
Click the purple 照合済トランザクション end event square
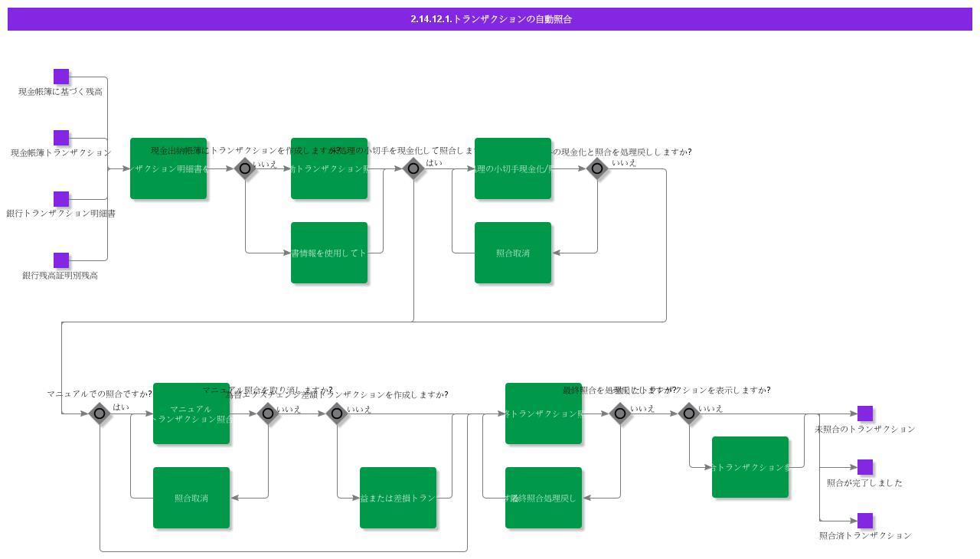[x=865, y=521]
